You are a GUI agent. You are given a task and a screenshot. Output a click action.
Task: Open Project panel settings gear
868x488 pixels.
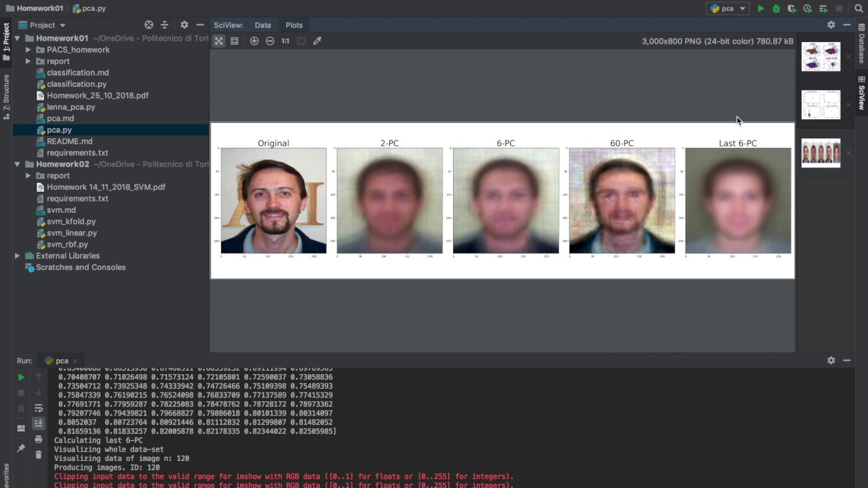pyautogui.click(x=184, y=25)
